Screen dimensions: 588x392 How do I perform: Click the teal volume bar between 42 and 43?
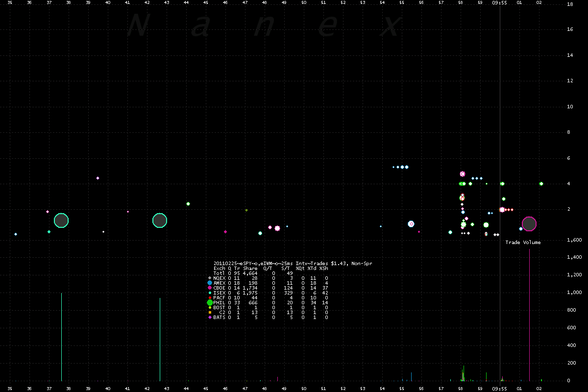point(160,339)
